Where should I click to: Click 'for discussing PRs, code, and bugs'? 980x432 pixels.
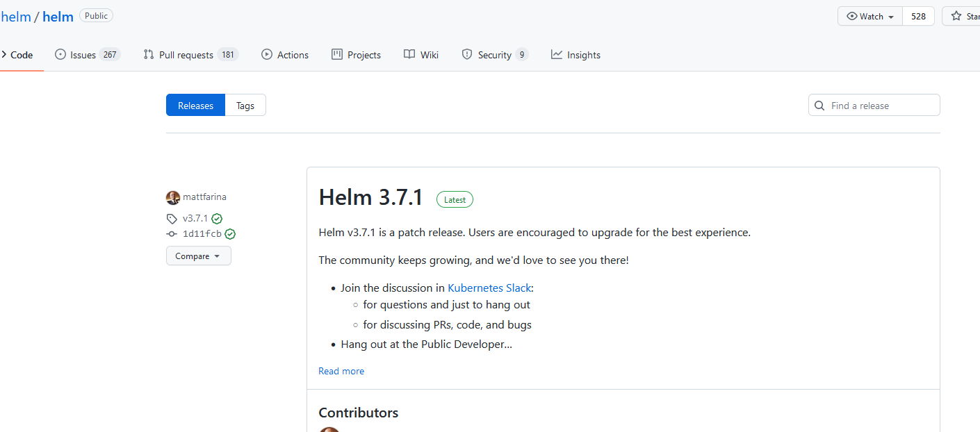(447, 324)
